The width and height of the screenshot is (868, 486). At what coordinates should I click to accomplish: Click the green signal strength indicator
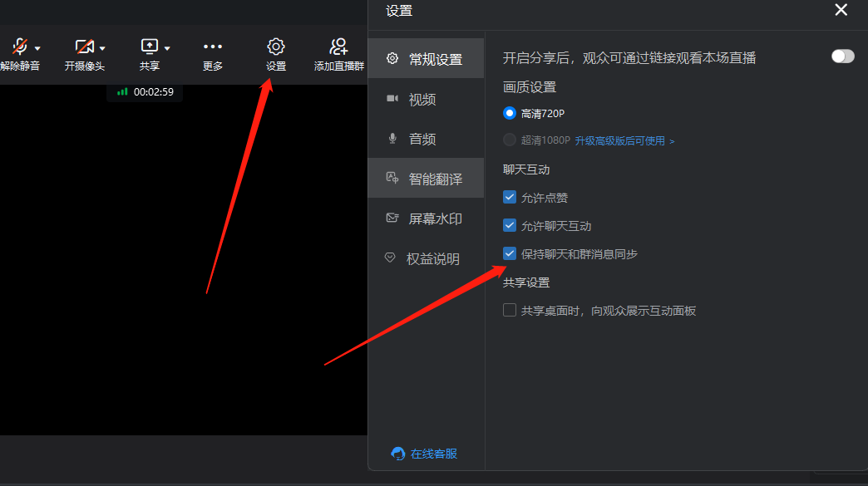tap(122, 92)
